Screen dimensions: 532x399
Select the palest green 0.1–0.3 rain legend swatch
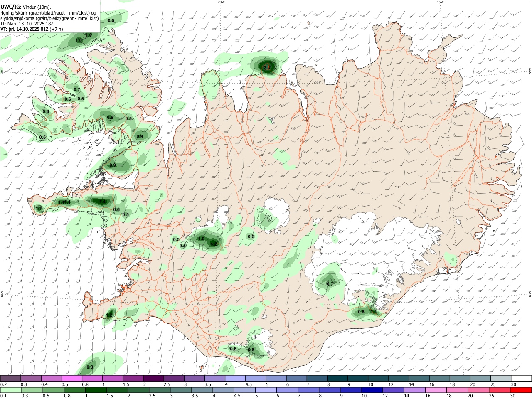[11, 390]
